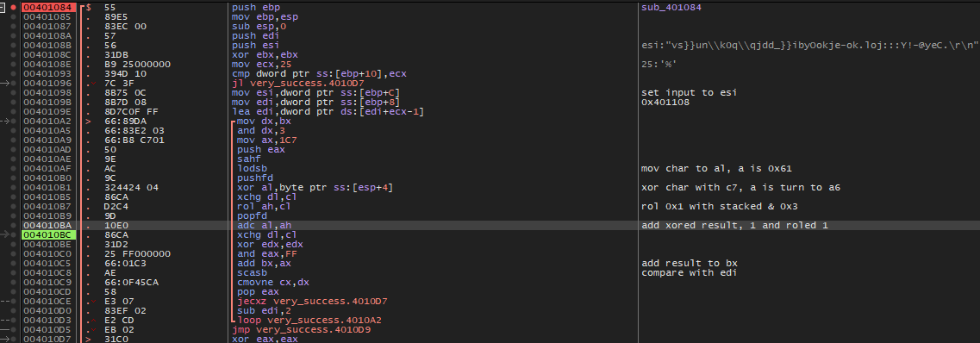The image size is (980, 343).
Task: Select the sub esp,0 instruction
Action: (x=258, y=26)
